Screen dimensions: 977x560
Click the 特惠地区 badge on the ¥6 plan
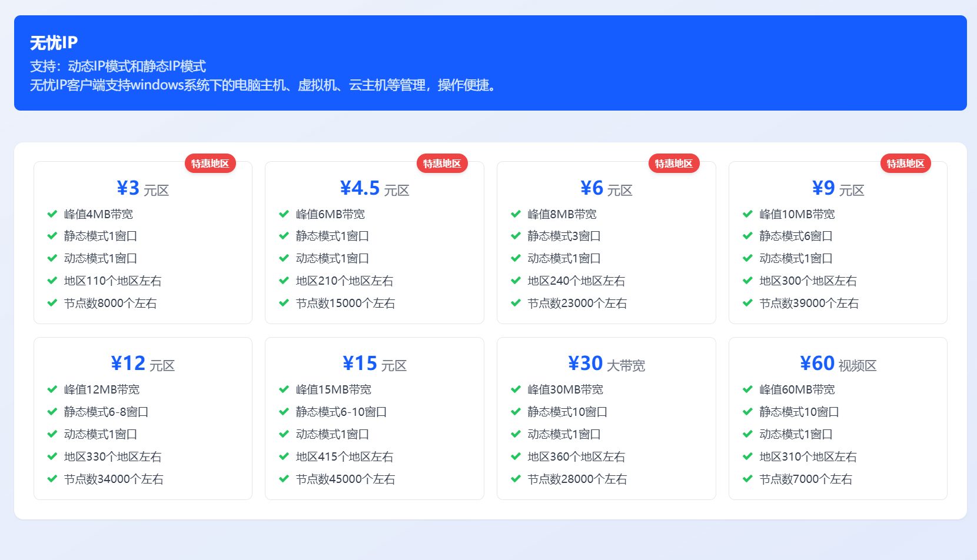tap(674, 164)
